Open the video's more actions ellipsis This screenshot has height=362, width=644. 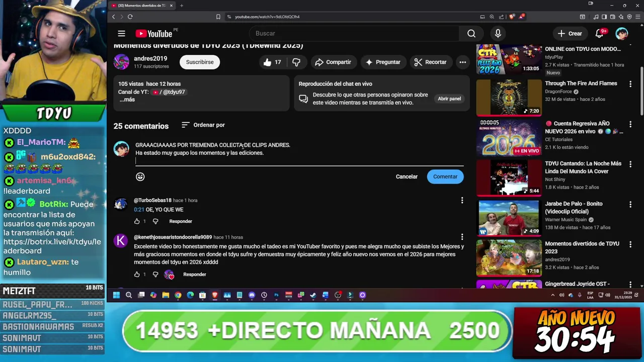tap(462, 62)
